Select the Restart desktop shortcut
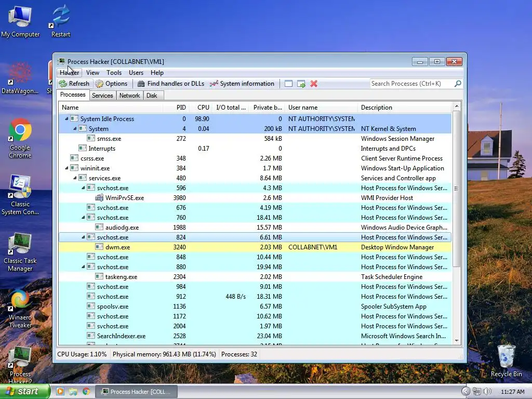 pos(61,21)
